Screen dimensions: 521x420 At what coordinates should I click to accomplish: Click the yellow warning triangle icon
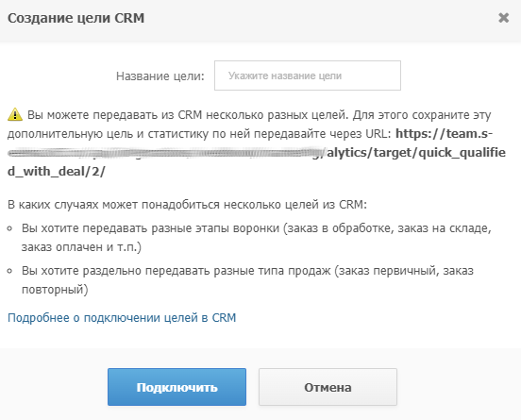(15, 114)
